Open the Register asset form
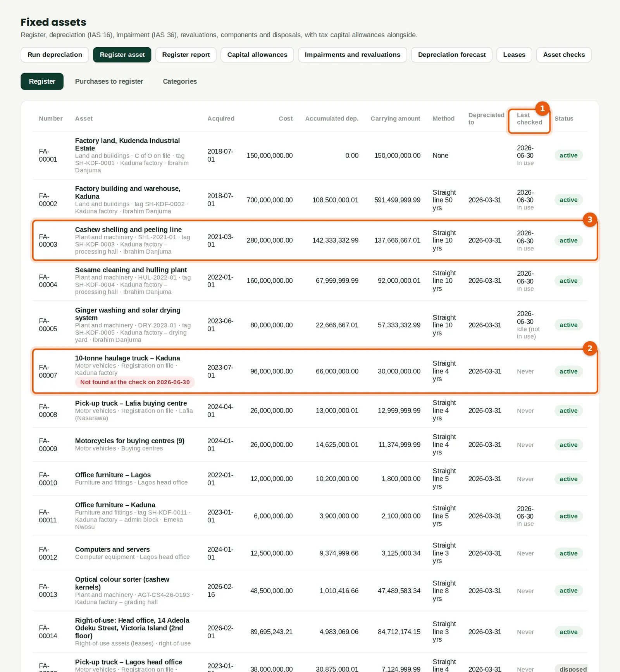The width and height of the screenshot is (620, 672). [x=122, y=55]
